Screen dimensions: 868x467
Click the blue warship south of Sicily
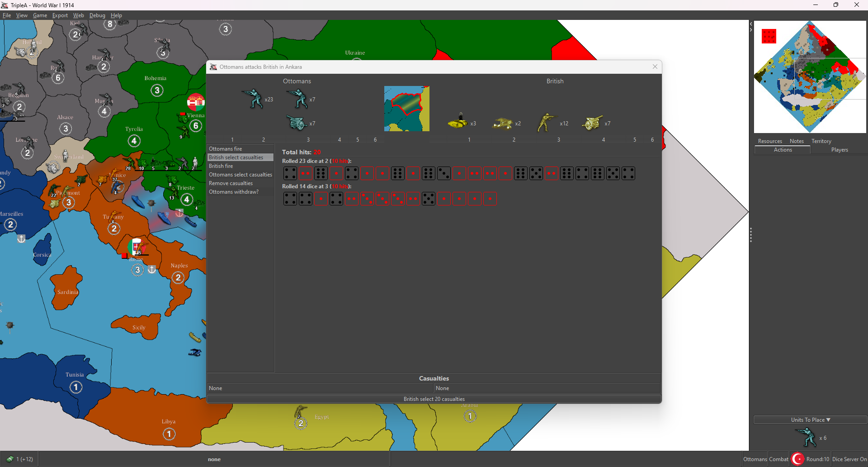[195, 352]
